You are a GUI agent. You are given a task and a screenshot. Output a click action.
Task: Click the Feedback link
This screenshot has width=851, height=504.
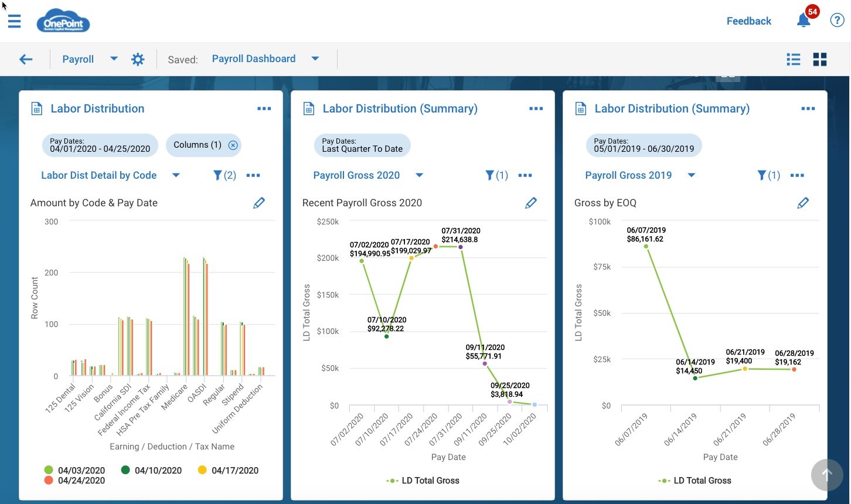(748, 21)
